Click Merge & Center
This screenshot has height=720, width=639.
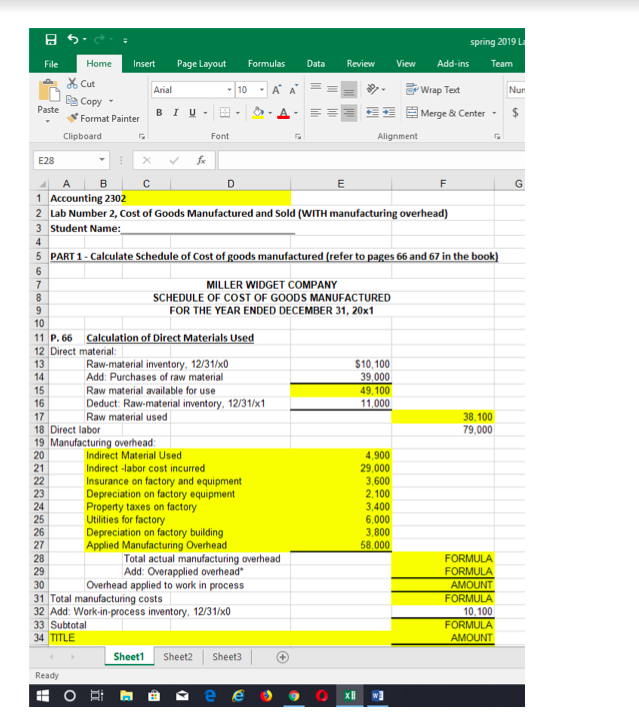(445, 113)
